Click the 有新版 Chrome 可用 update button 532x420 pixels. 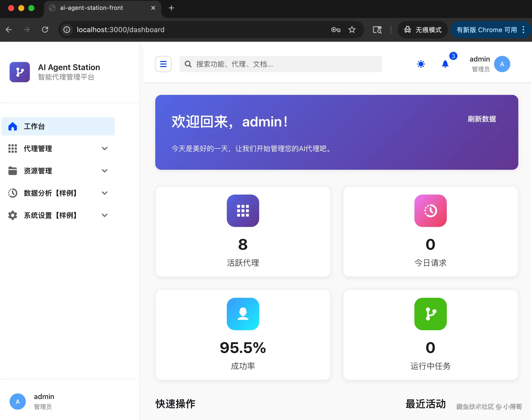click(x=486, y=30)
